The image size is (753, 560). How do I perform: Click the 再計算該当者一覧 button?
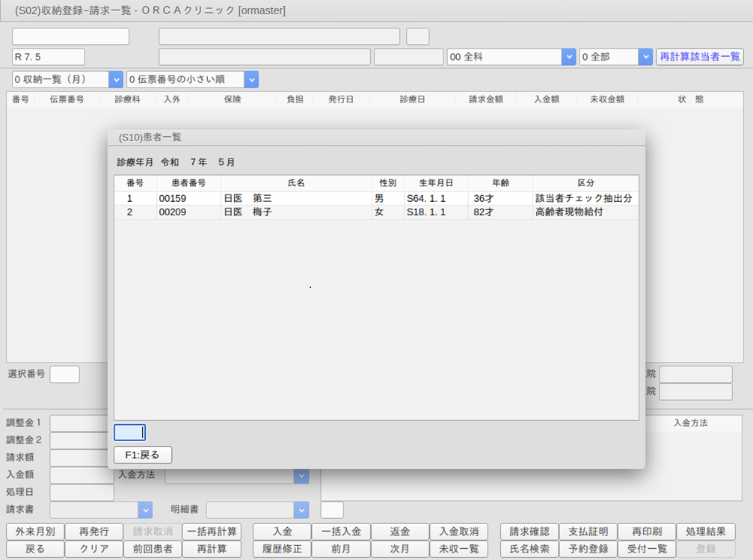click(698, 57)
